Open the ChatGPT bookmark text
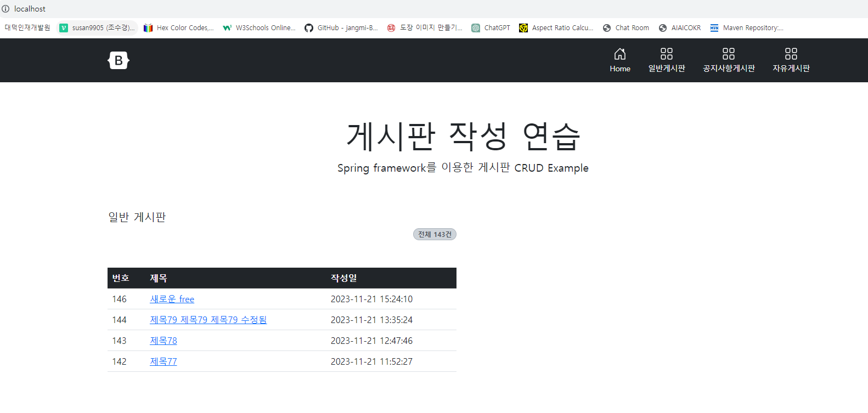This screenshot has height=413, width=868. [497, 28]
